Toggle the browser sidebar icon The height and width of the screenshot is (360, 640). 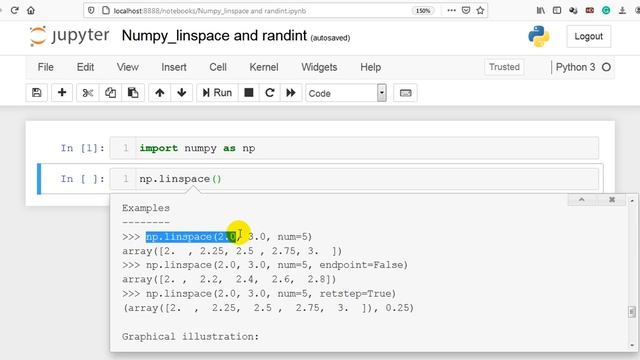pos(557,11)
